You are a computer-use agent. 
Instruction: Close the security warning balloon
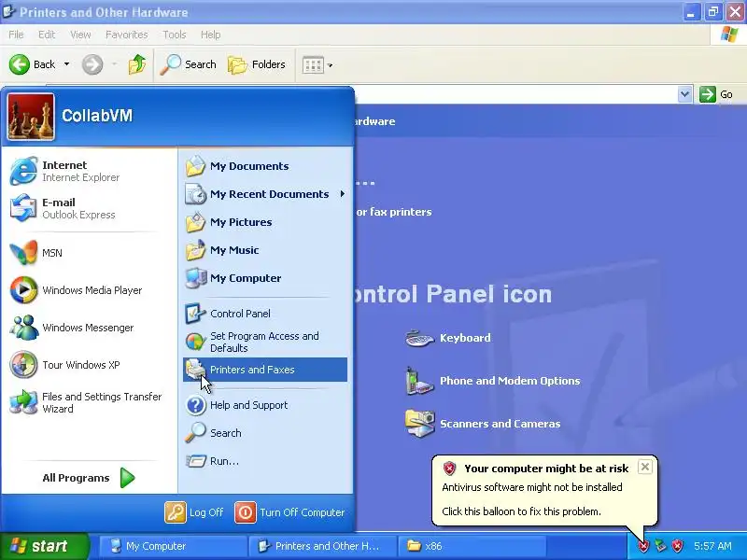pos(644,467)
